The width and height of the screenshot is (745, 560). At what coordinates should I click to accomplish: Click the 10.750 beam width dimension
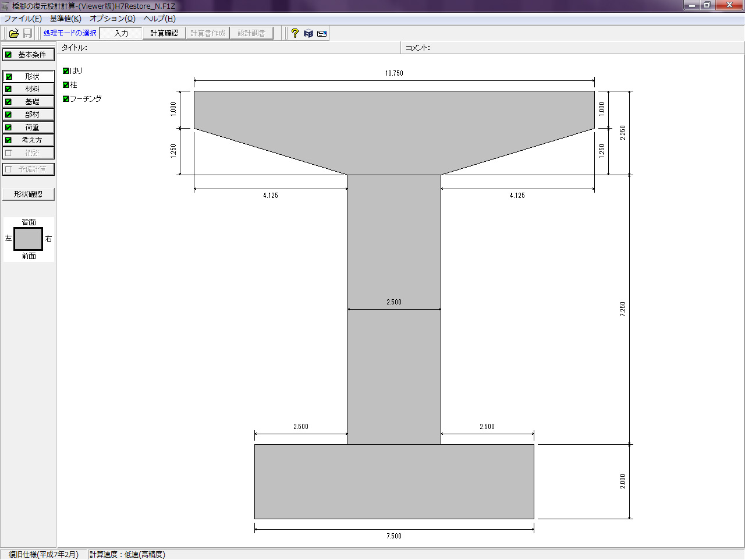coord(394,73)
